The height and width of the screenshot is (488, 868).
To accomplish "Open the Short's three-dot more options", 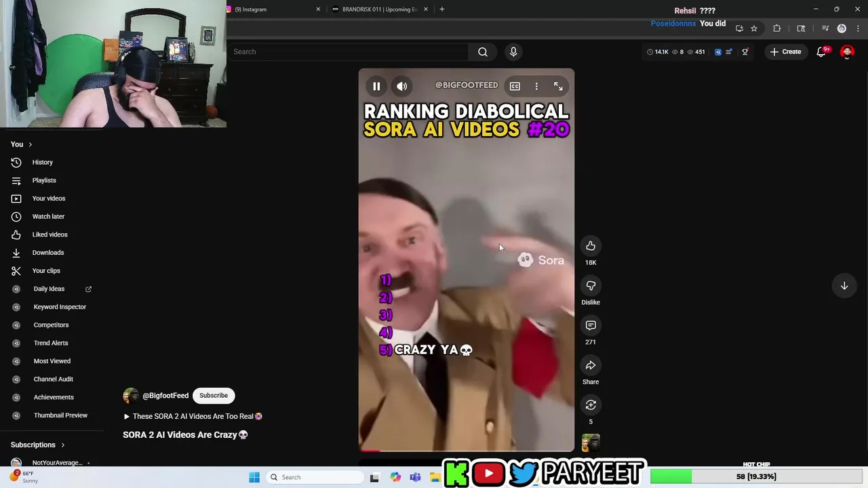I will 536,86.
